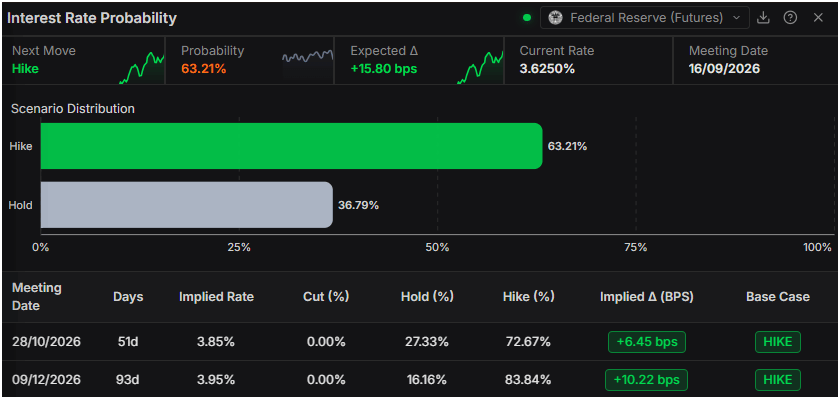The image size is (840, 399).
Task: Click the HIKE badge for 28/10/2026
Action: tap(778, 342)
